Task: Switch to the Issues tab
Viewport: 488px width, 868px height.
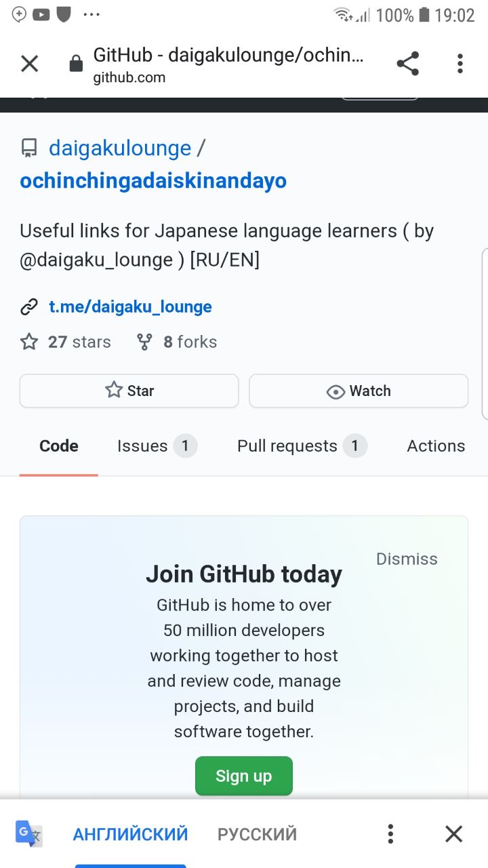Action: [x=157, y=446]
